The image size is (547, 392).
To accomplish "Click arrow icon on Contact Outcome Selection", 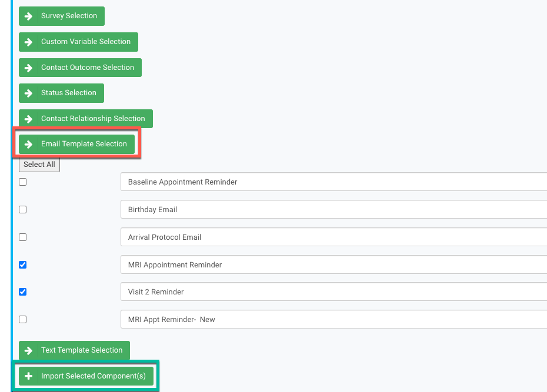I will click(28, 68).
